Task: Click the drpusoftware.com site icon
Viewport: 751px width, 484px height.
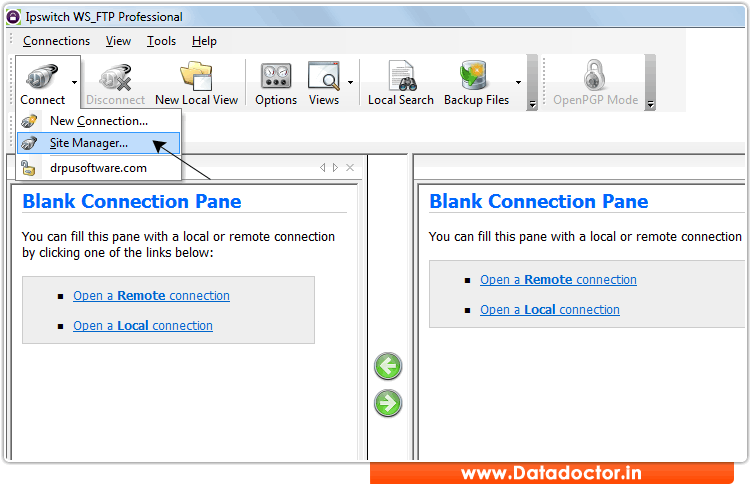Action: pos(28,168)
